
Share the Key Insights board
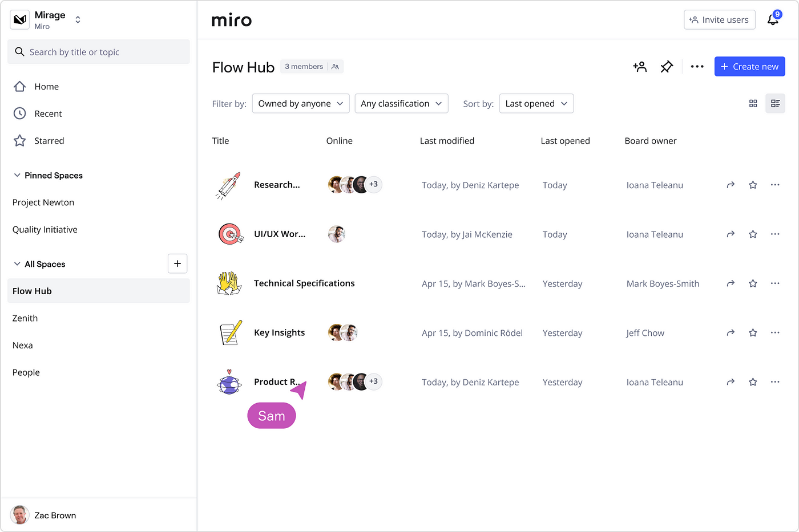731,332
